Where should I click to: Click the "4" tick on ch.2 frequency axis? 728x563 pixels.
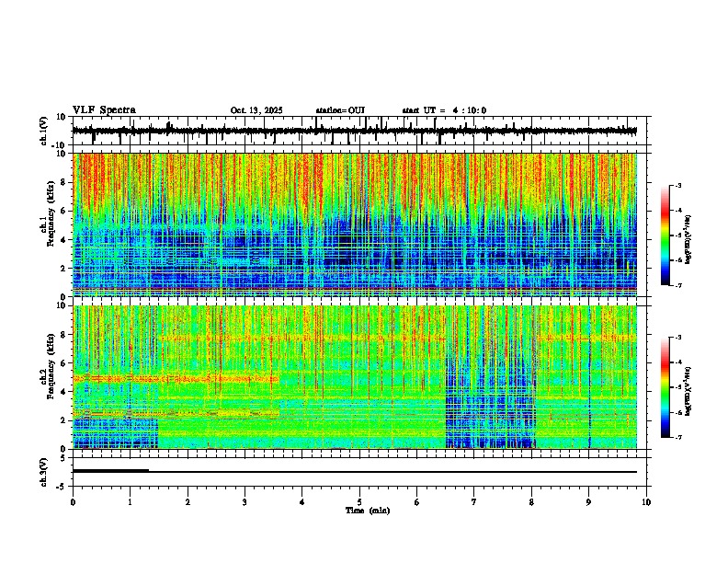tap(64, 392)
